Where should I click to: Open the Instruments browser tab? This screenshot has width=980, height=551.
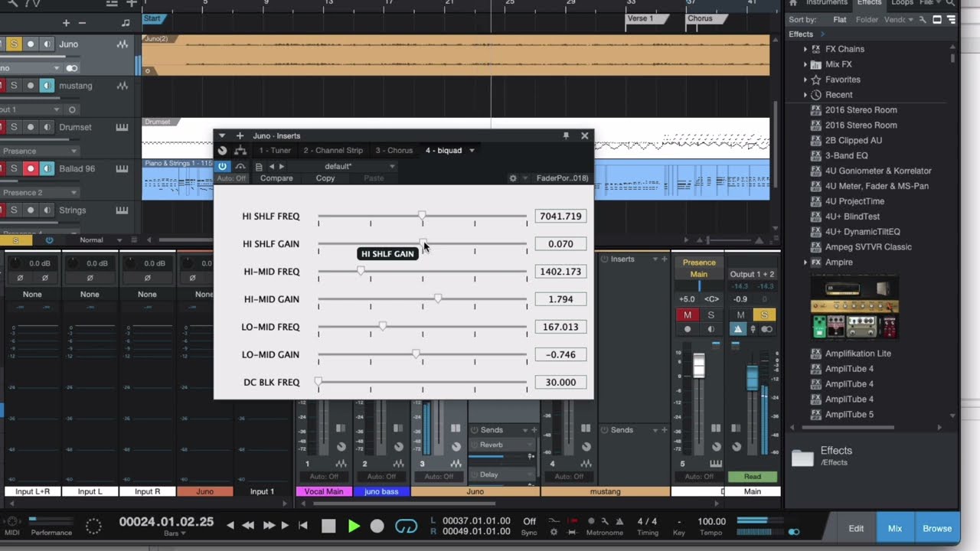coord(826,3)
